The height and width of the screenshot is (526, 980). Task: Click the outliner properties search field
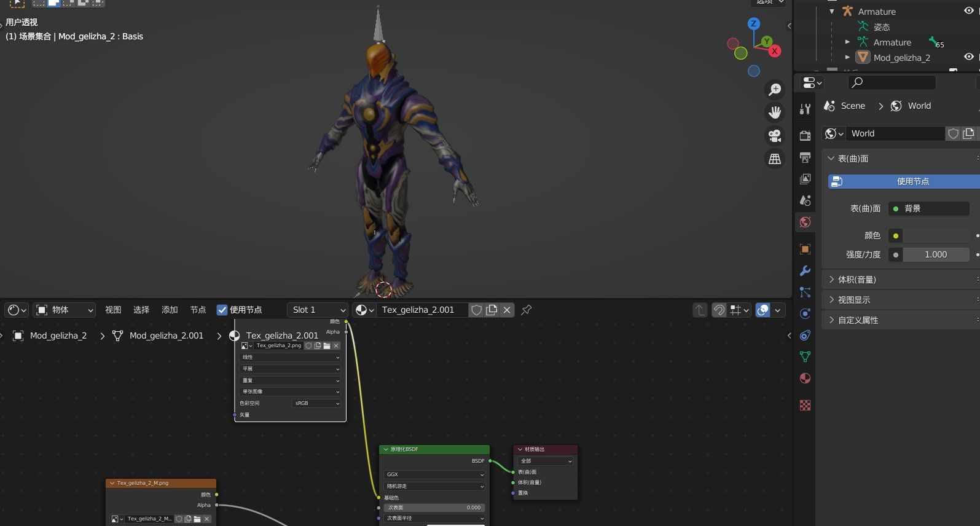pyautogui.click(x=892, y=82)
